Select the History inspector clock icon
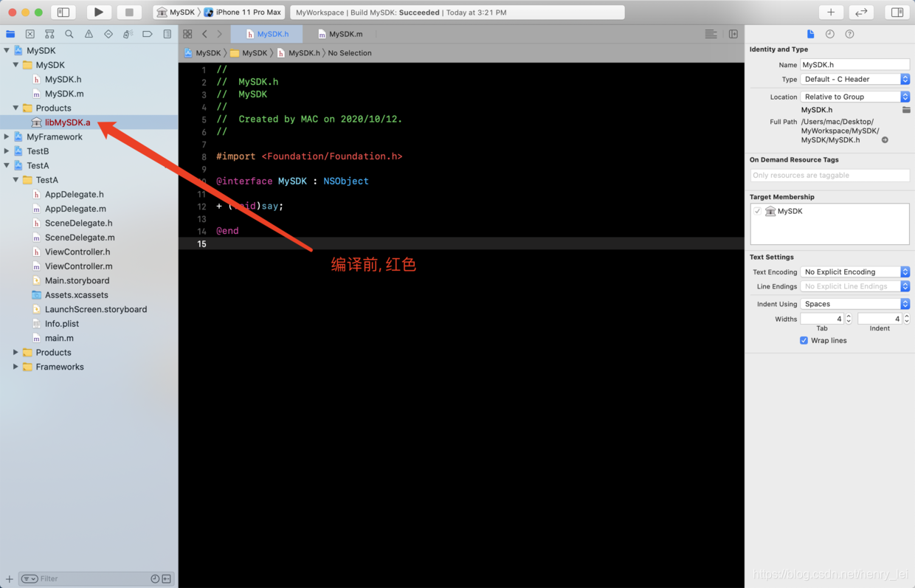The image size is (915, 588). click(x=830, y=34)
